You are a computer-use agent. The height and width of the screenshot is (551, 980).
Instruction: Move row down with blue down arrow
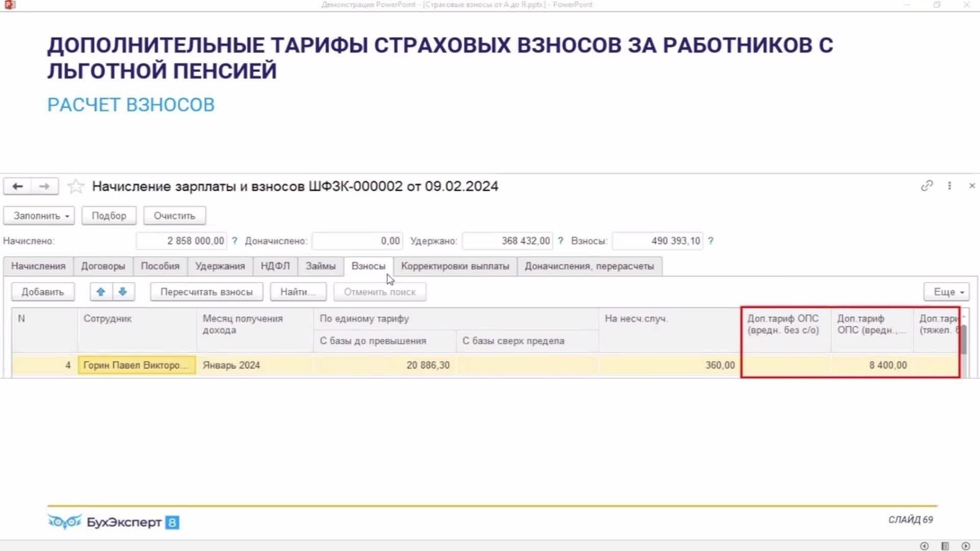pyautogui.click(x=122, y=292)
